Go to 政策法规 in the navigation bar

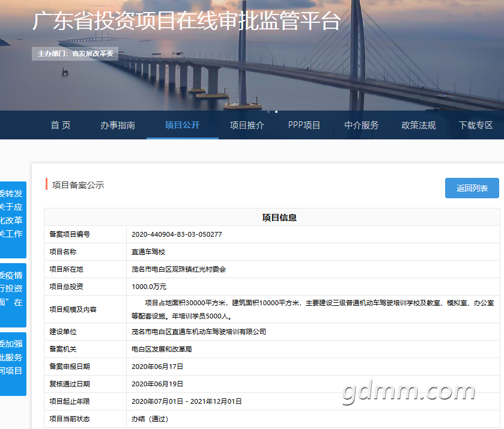coord(419,125)
